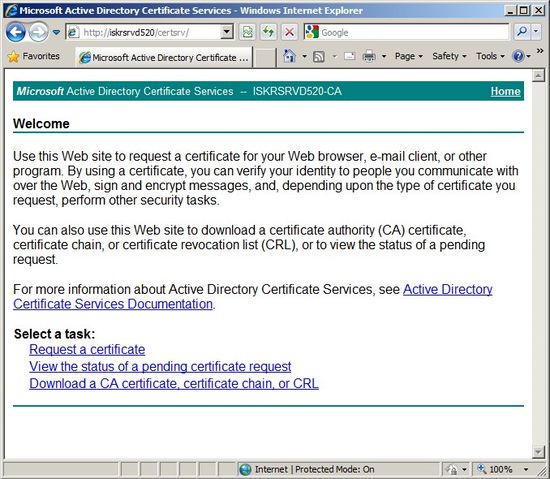Image resolution: width=550 pixels, height=479 pixels.
Task: Open the recent pages dropdown arrow
Action: [x=56, y=33]
